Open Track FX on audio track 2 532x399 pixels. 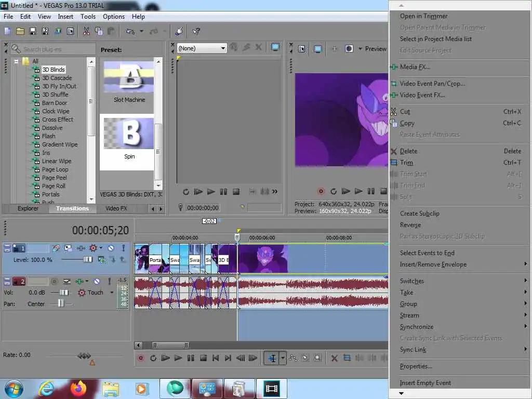tap(79, 281)
